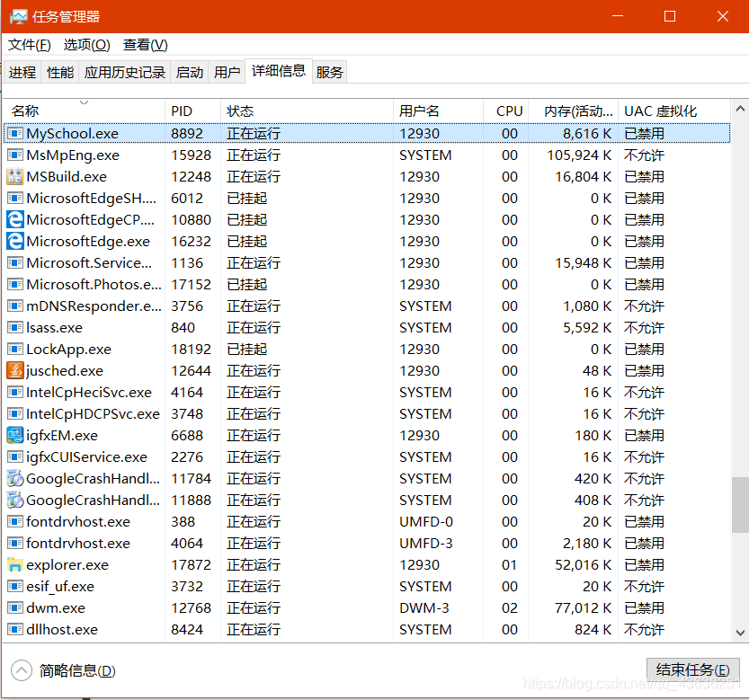Switch to the 性能 tab
The height and width of the screenshot is (700, 749).
coord(60,72)
